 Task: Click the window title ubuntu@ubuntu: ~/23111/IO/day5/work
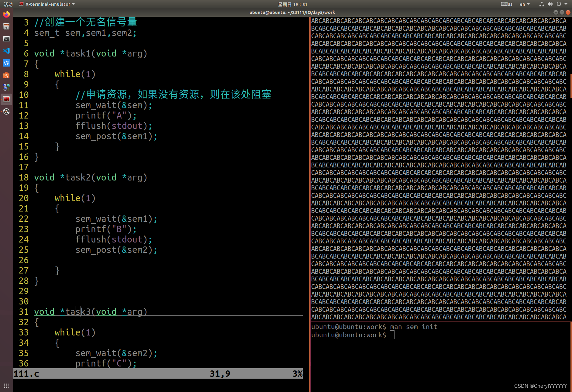pos(292,12)
